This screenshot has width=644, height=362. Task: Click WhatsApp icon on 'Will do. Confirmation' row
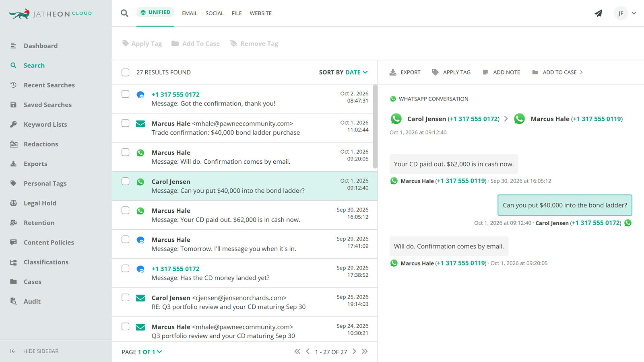coord(140,153)
